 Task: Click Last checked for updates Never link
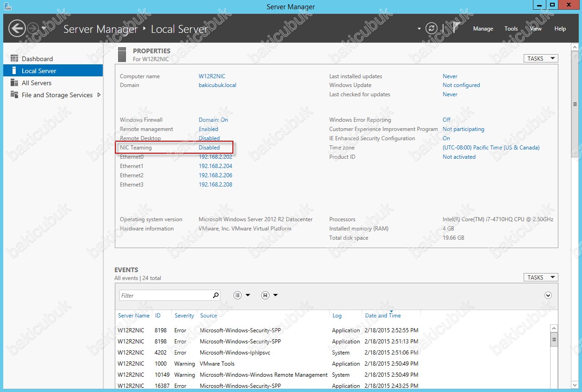[x=450, y=94]
